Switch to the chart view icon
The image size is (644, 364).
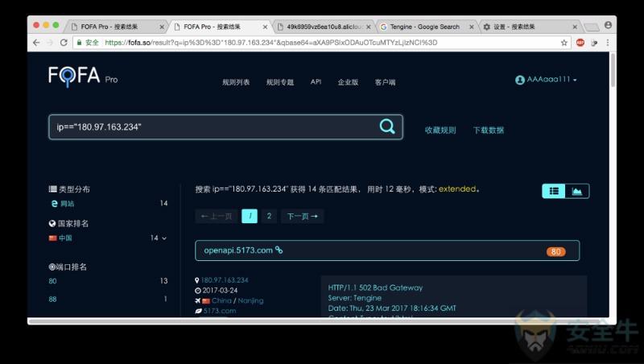pyautogui.click(x=577, y=191)
